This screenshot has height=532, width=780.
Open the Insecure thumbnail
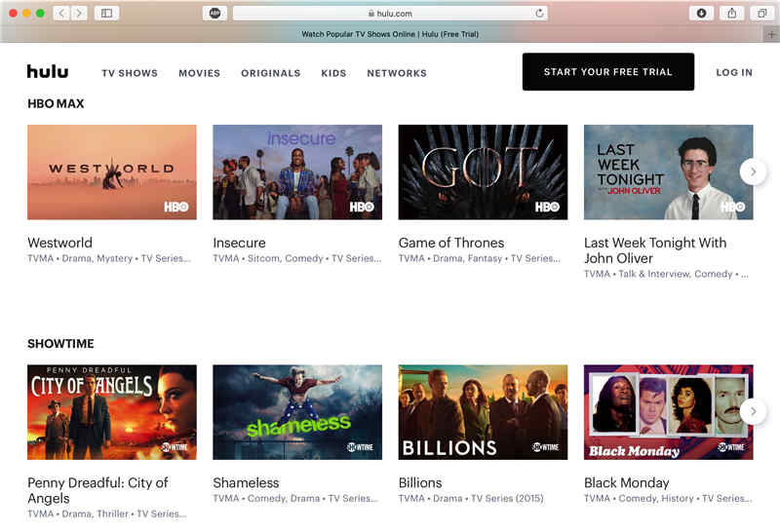click(297, 172)
